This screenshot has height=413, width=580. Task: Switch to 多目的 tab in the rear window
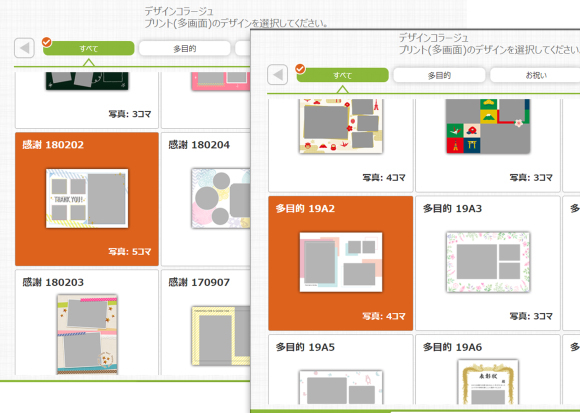[x=185, y=48]
